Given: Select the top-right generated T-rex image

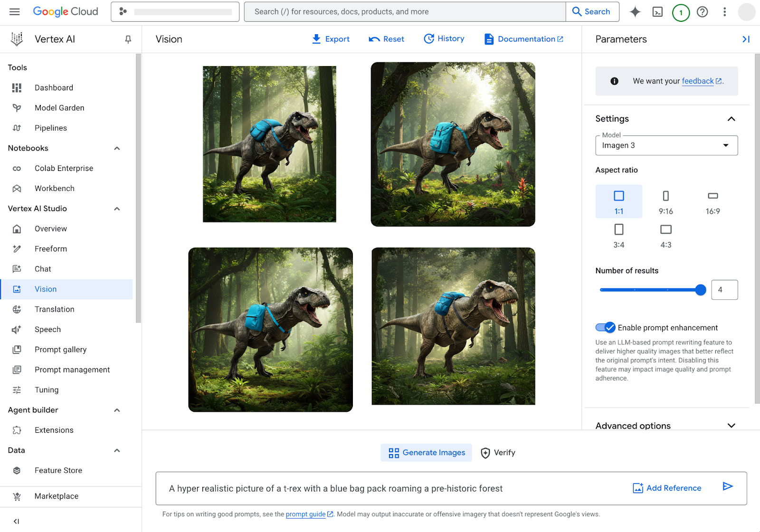Looking at the screenshot, I should (453, 144).
